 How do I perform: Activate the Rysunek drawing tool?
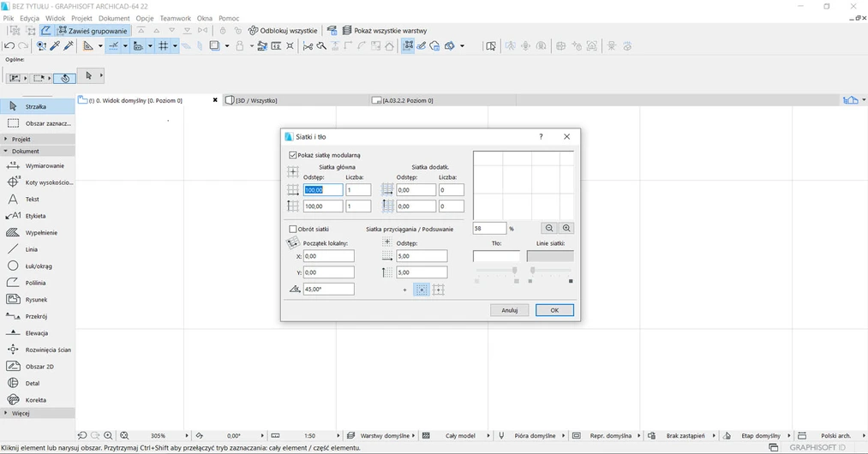pos(37,300)
